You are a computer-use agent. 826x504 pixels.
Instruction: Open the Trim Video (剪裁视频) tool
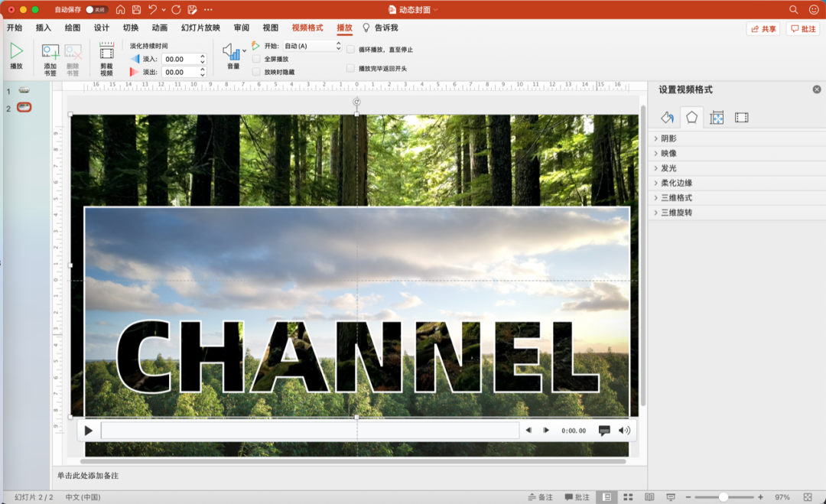(x=106, y=52)
